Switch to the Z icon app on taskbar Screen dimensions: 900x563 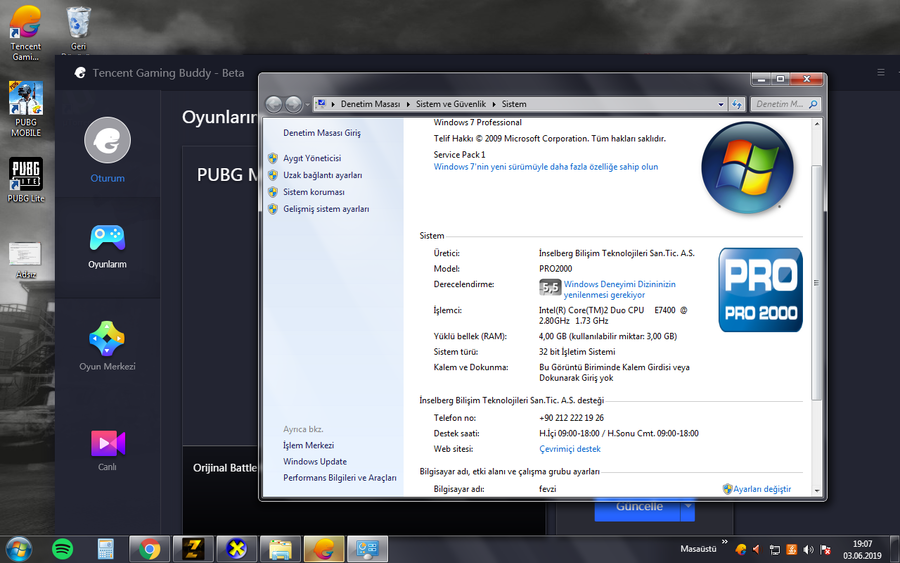193,549
